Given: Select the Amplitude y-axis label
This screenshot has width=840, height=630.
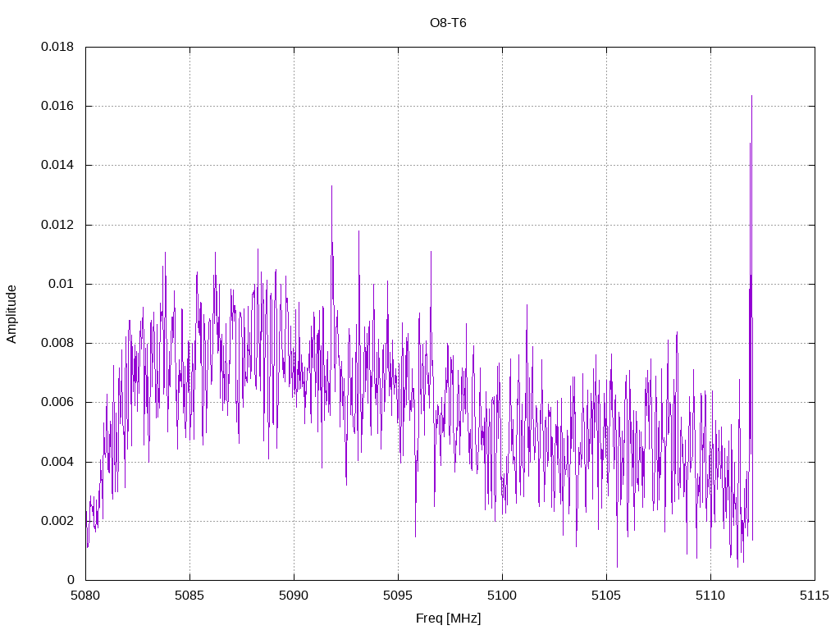Looking at the screenshot, I should (11, 314).
